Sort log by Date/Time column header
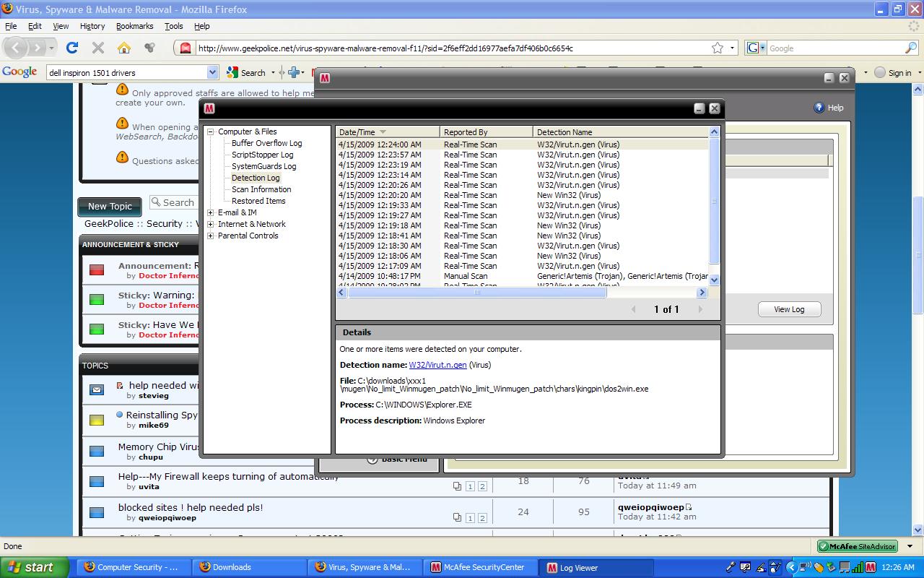Image resolution: width=924 pixels, height=578 pixels. pos(388,132)
